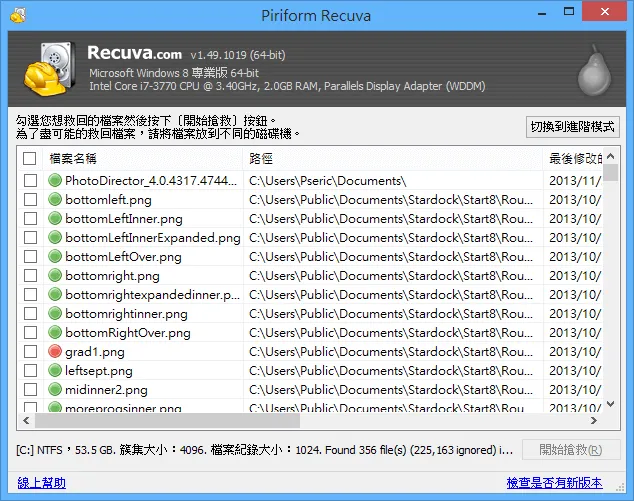Select the file name grad1.png
Screen dimensions: 634x501
(95, 352)
